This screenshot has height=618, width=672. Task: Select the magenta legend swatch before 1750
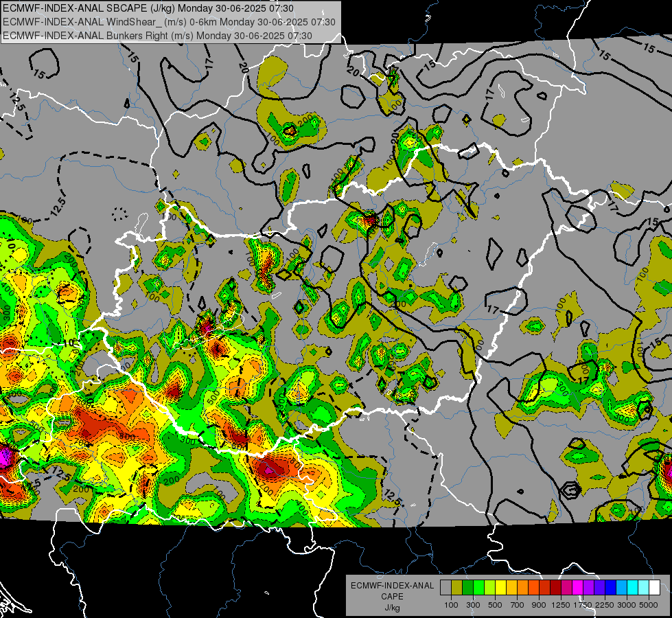(578, 587)
